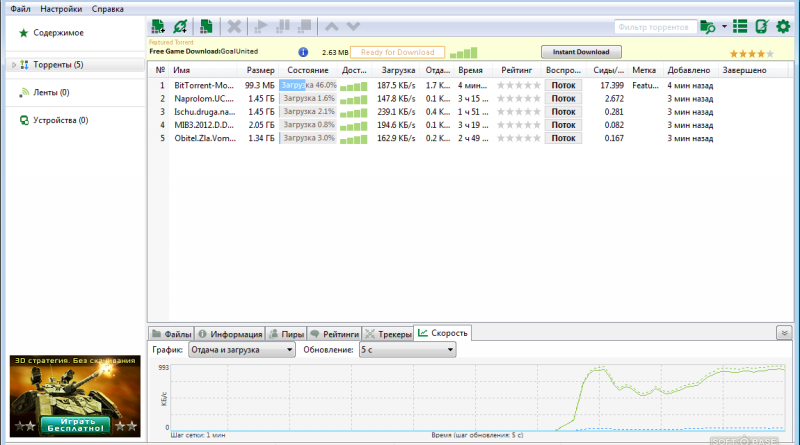
Task: Collapse the detail pane with chevron button
Action: point(784,333)
